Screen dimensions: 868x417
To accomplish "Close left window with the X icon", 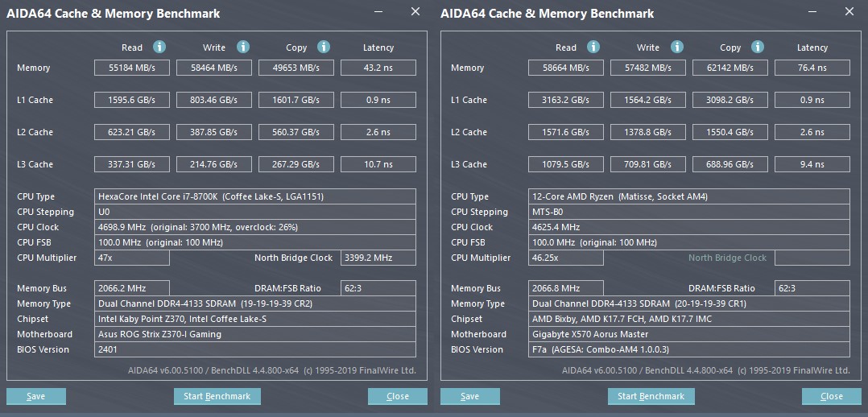I will pyautogui.click(x=415, y=11).
